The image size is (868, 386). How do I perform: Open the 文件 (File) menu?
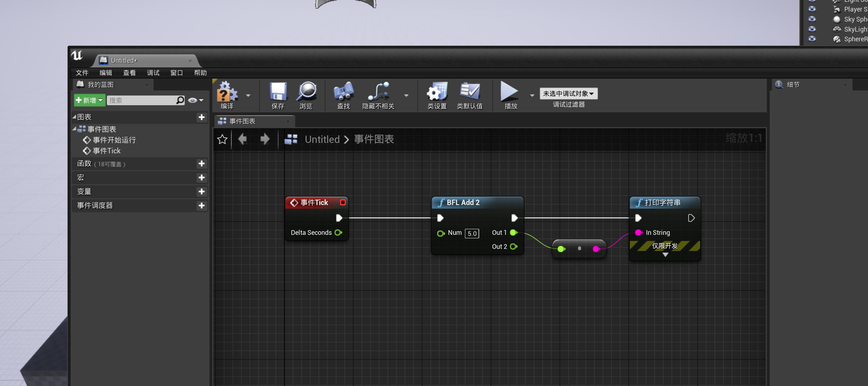[82, 73]
